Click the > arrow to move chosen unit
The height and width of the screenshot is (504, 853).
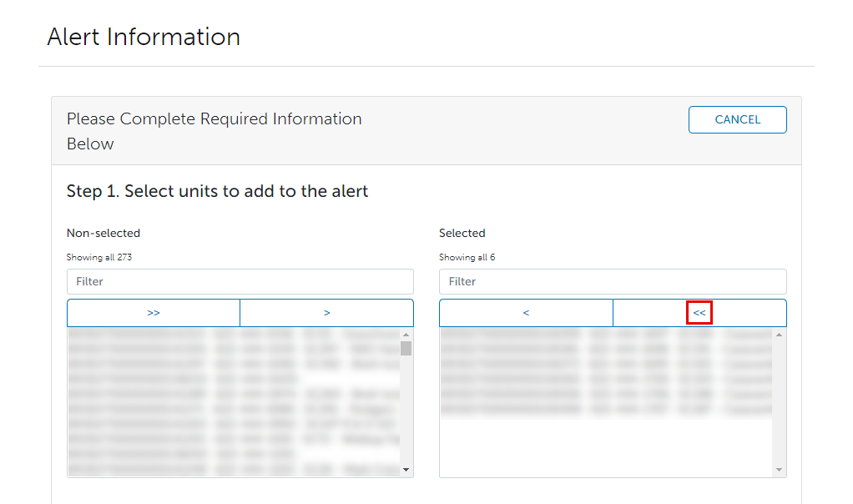(326, 312)
